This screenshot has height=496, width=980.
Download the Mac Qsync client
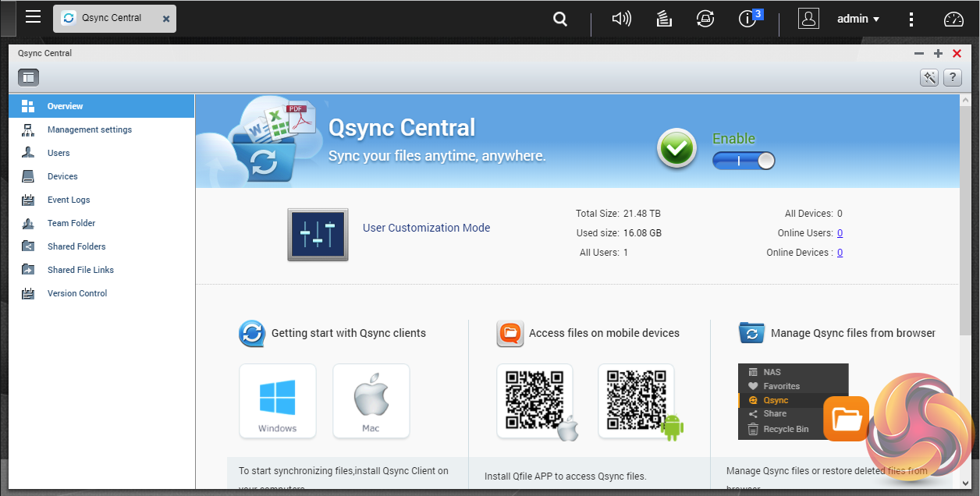click(371, 401)
